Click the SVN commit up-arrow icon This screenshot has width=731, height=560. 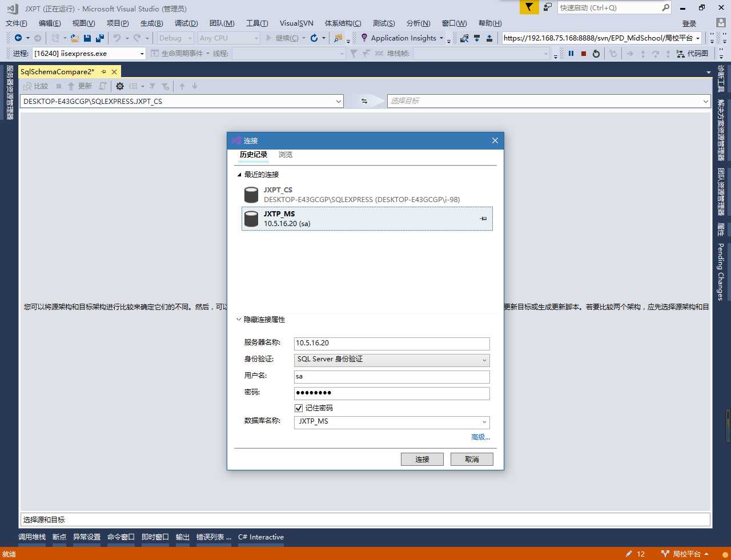pos(489,38)
